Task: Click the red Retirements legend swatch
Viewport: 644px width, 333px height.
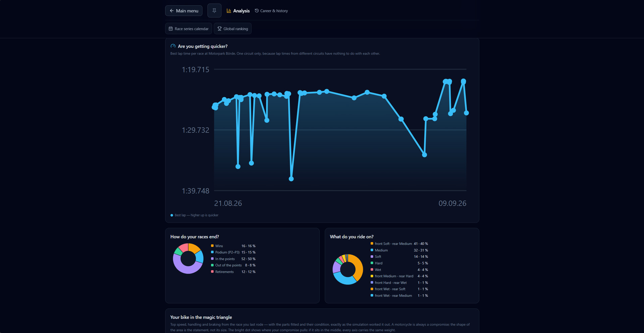Action: click(212, 272)
